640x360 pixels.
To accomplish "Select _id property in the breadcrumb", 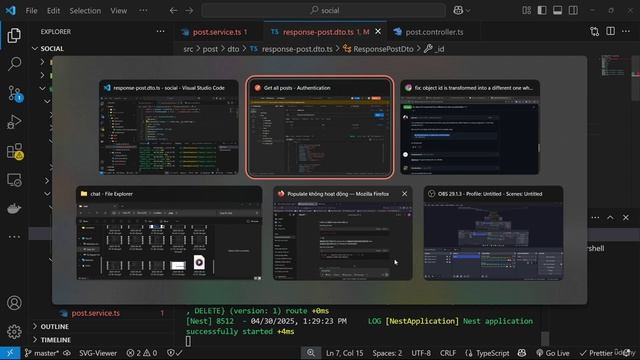I will (434, 49).
